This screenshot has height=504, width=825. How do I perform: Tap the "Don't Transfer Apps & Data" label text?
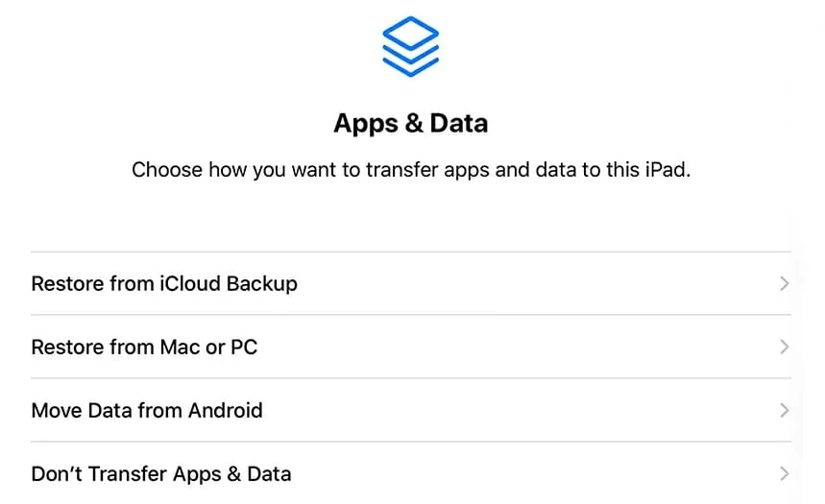(161, 474)
